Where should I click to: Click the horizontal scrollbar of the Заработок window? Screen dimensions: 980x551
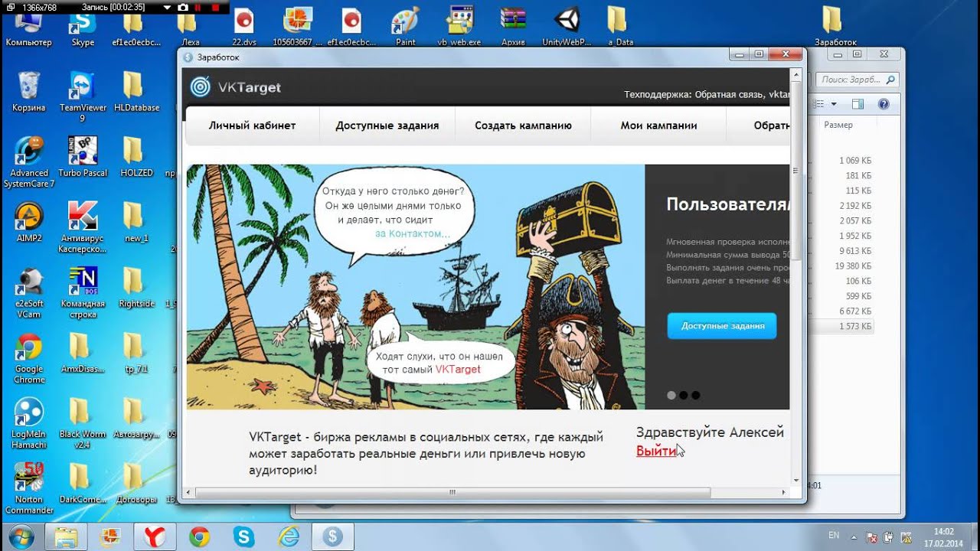[485, 493]
